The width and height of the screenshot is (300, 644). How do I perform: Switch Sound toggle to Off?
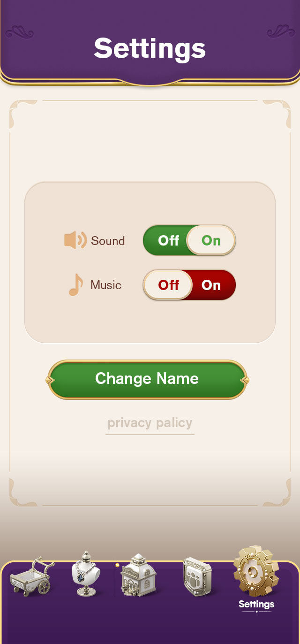[x=168, y=241]
